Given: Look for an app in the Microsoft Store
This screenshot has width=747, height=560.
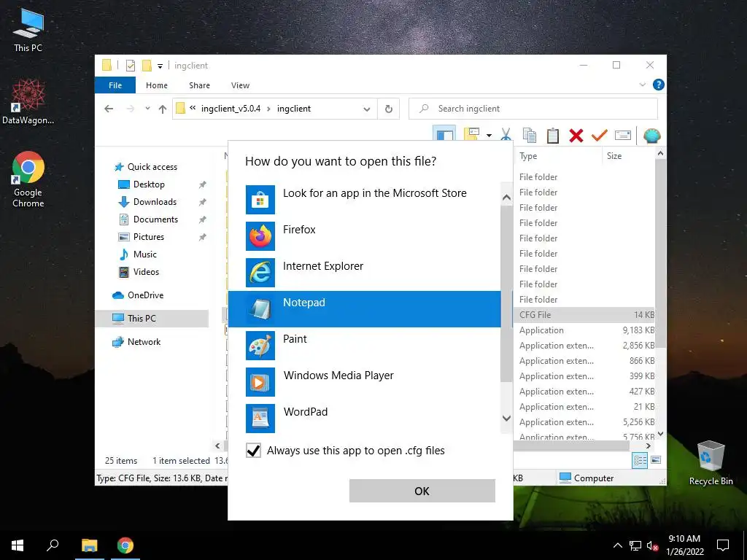Looking at the screenshot, I should tap(365, 200).
